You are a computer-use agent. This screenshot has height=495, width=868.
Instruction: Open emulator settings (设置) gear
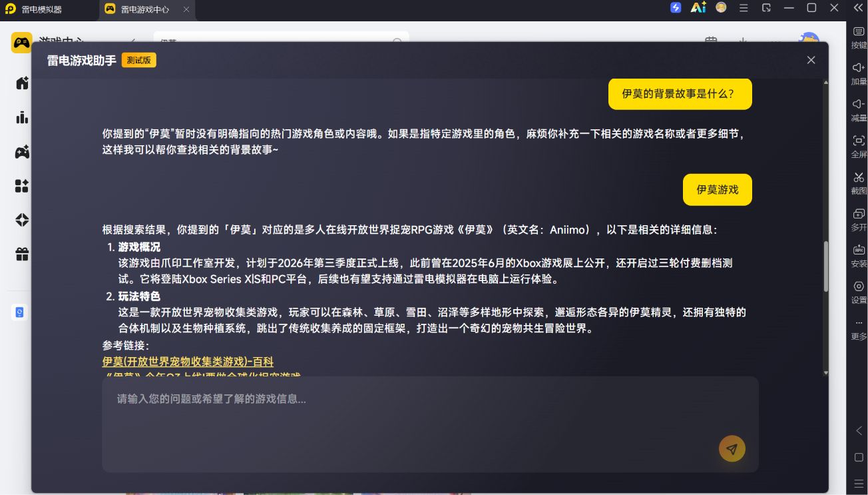[859, 286]
